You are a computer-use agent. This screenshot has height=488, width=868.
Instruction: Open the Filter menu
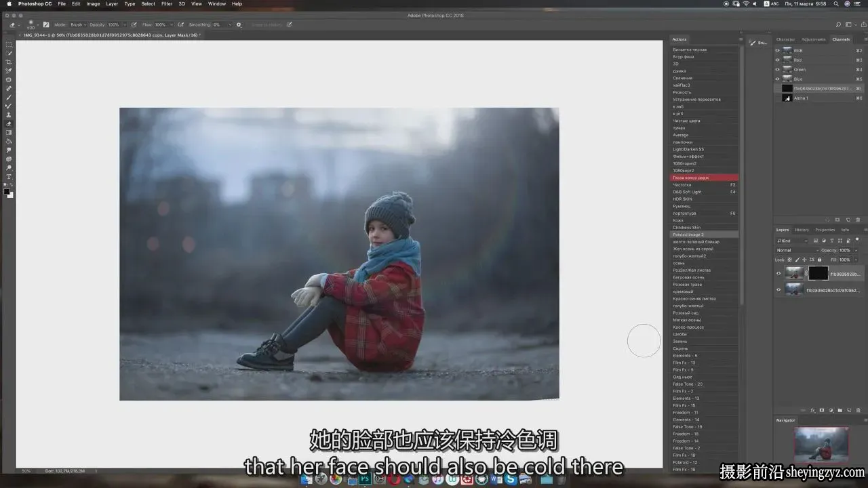pos(167,4)
